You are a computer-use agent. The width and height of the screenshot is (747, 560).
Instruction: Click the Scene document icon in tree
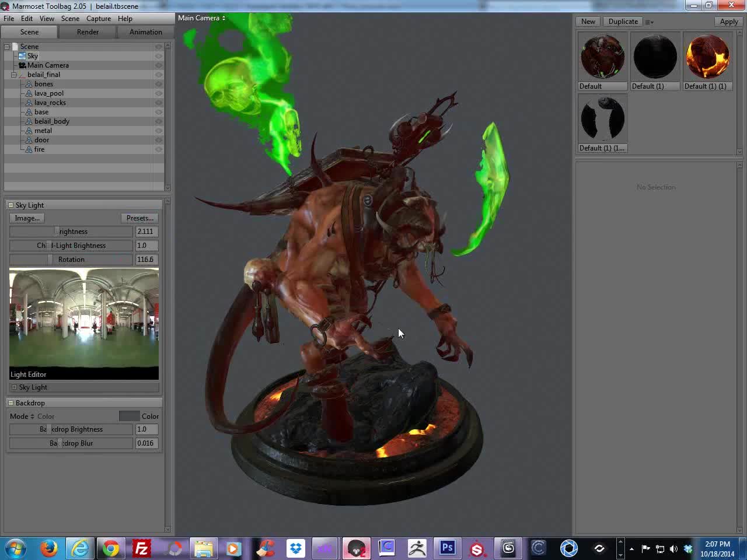15,47
